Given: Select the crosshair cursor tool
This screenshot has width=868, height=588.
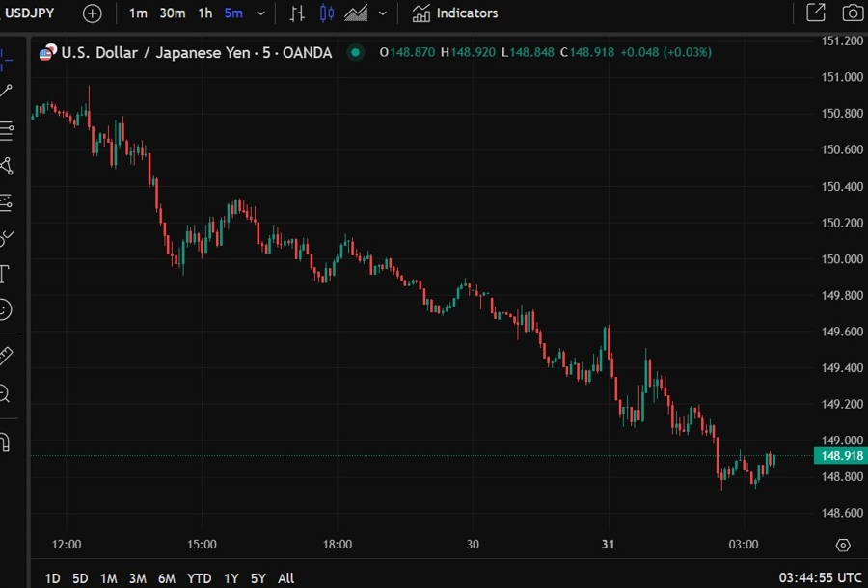Looking at the screenshot, I should [x=6, y=59].
